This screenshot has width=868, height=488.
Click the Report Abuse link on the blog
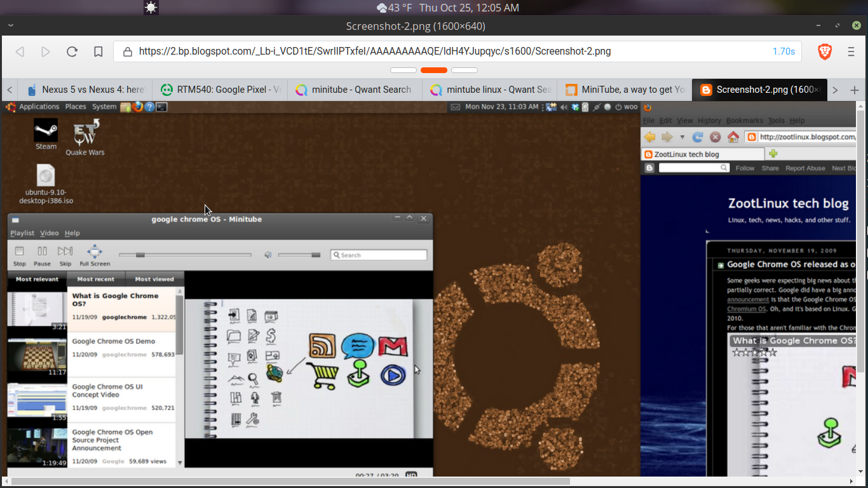(x=805, y=168)
